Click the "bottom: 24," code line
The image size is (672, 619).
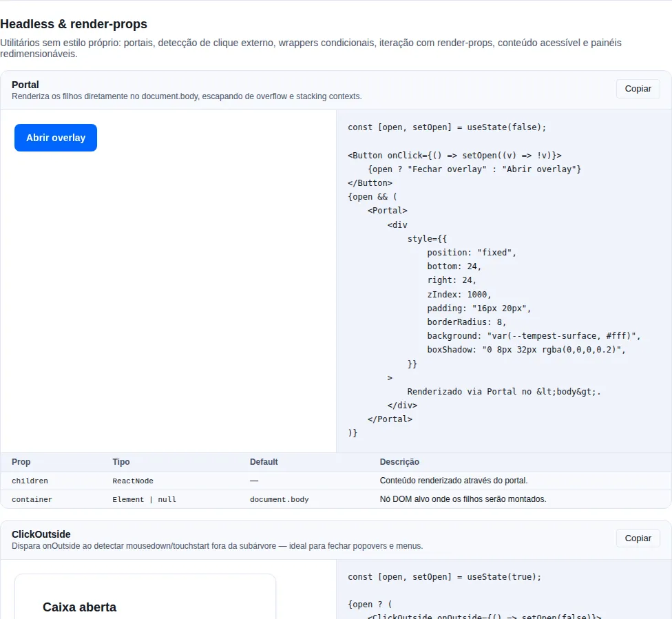click(454, 266)
